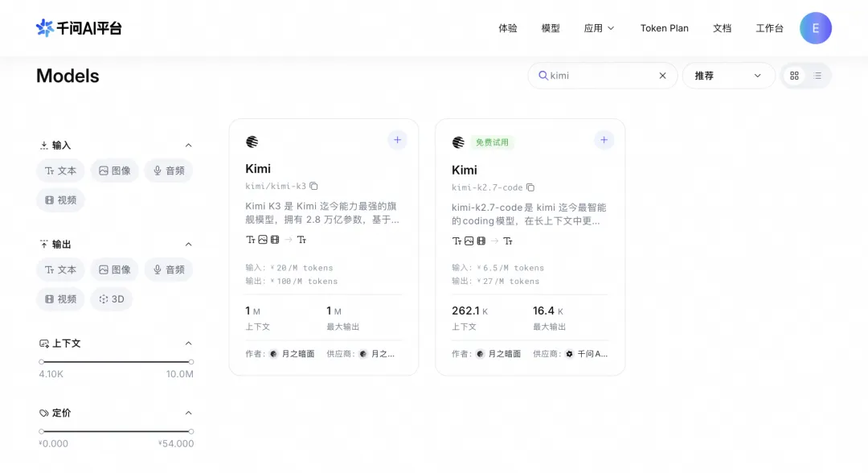Click the 16.4 K max output value
868x473 pixels.
(x=548, y=311)
